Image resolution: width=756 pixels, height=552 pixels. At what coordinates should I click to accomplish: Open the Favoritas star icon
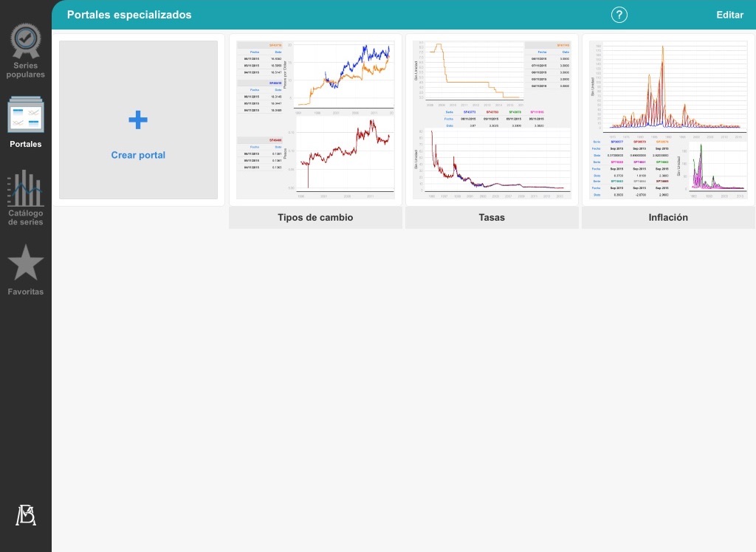[x=26, y=262]
